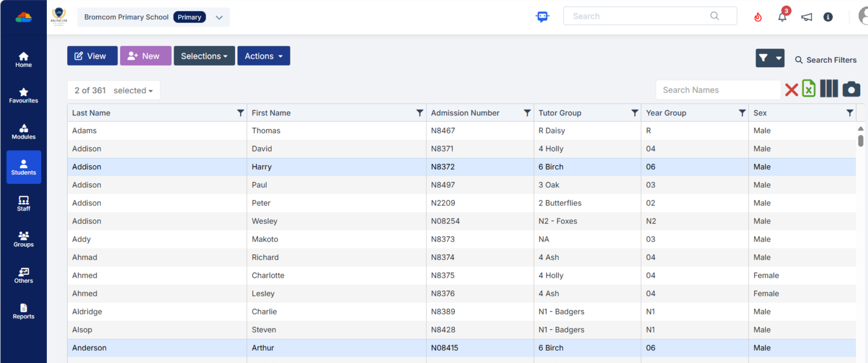Open Reports from the sidebar
The image size is (868, 363).
click(24, 312)
